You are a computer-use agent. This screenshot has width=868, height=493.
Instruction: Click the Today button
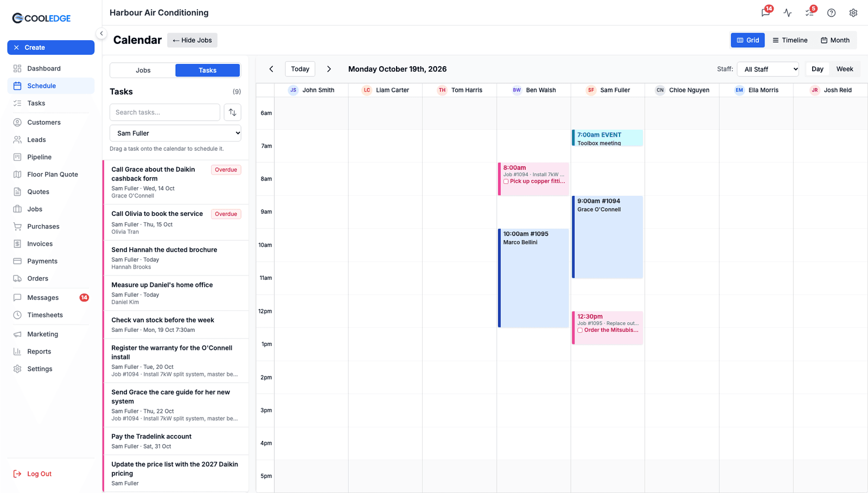(300, 69)
